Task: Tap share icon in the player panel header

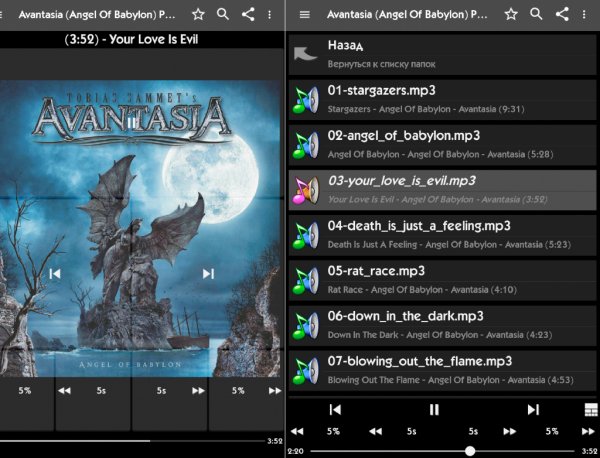Action: [248, 15]
